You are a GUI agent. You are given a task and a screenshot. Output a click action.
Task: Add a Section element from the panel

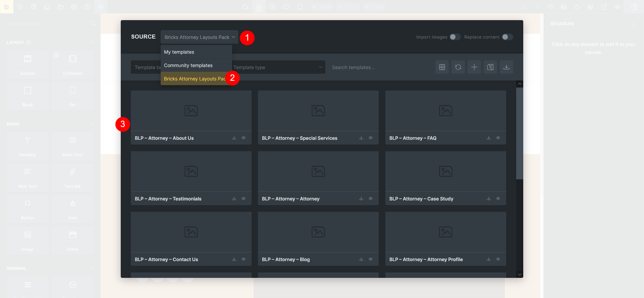click(x=27, y=64)
